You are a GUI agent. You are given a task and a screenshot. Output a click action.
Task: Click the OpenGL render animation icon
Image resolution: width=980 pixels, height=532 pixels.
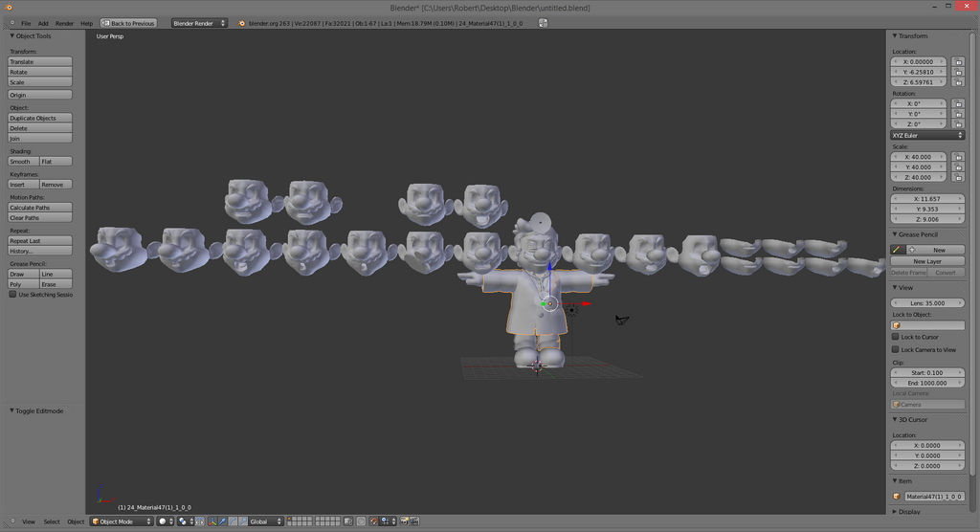click(x=414, y=521)
